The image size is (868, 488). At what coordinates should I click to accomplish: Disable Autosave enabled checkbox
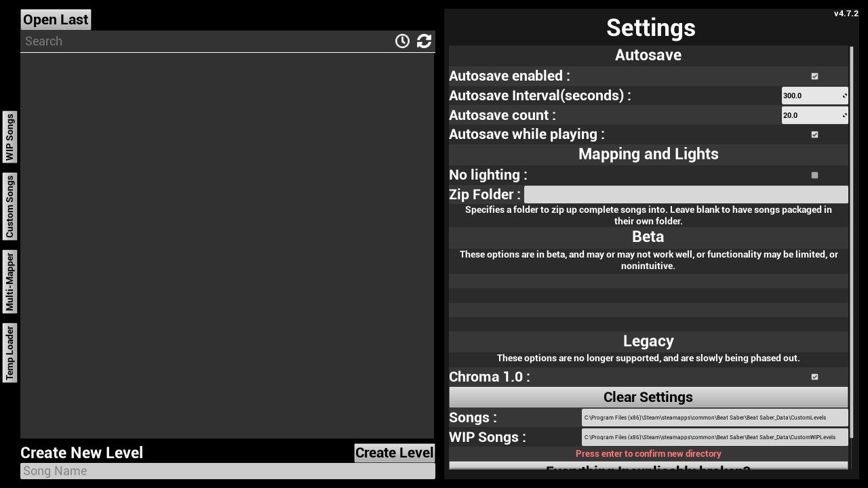[814, 76]
